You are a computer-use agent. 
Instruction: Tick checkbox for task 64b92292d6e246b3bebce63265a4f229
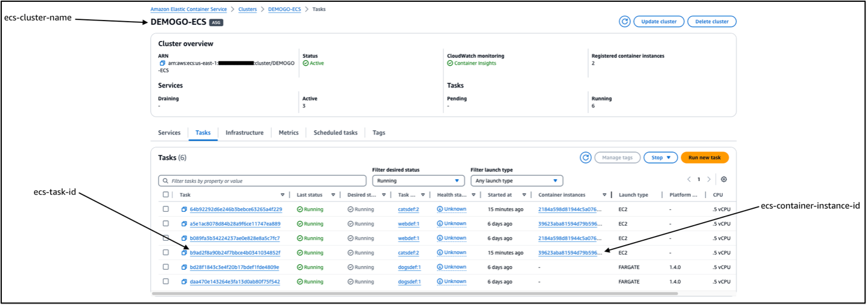click(x=166, y=209)
